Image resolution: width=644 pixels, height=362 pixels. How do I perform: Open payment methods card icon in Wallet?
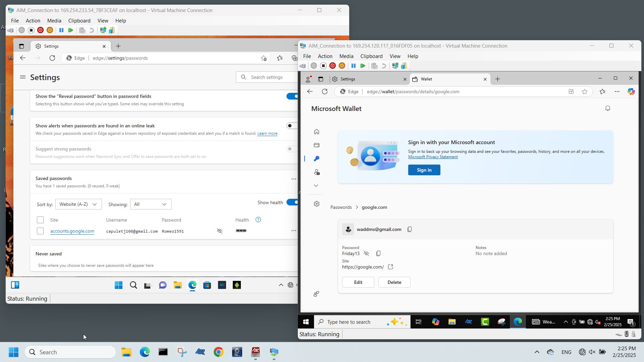(x=316, y=145)
